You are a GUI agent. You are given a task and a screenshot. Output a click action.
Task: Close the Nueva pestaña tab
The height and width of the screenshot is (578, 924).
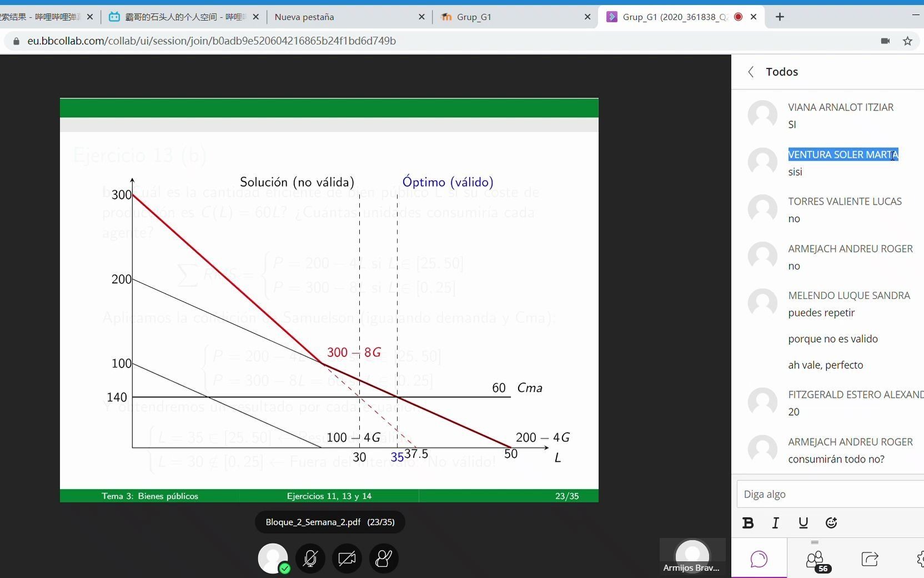coord(421,17)
